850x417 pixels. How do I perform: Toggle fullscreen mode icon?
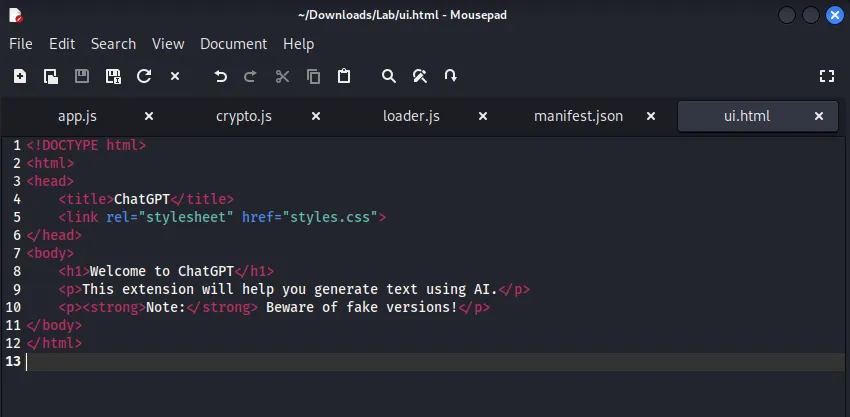(827, 76)
